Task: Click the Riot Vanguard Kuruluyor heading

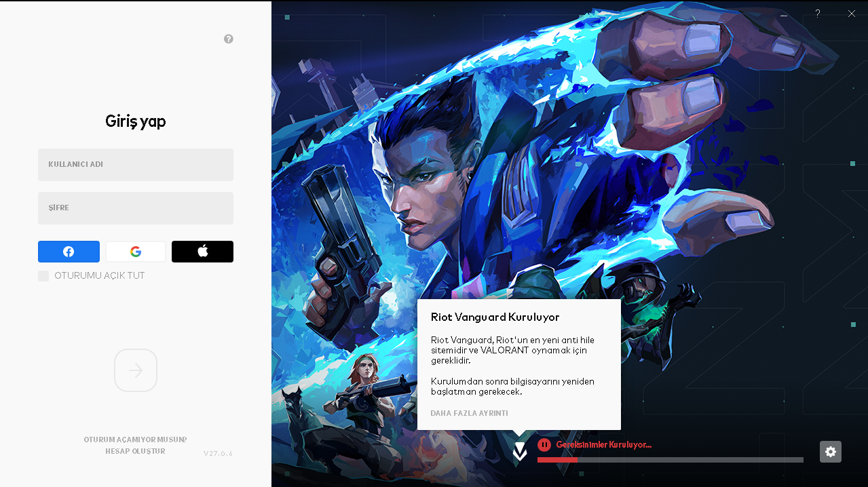Action: coord(495,317)
